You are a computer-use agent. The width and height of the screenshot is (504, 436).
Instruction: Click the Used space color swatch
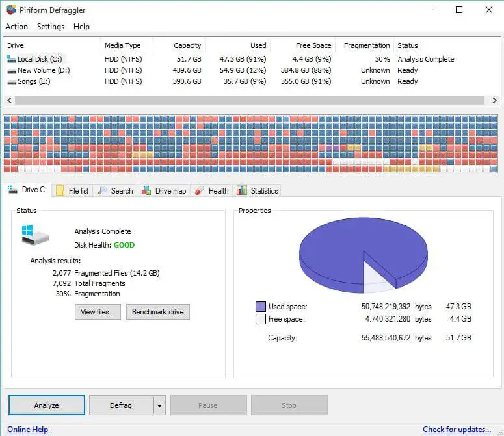coord(261,307)
